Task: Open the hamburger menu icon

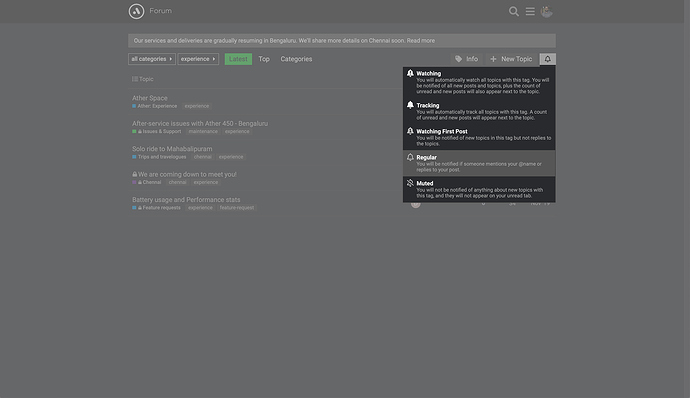Action: point(530,11)
